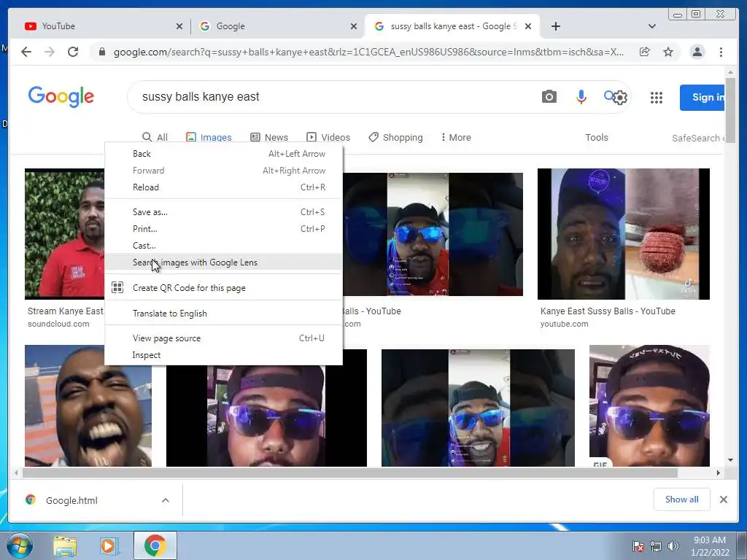Image resolution: width=747 pixels, height=560 pixels.
Task: Click Show all downloads button
Action: (x=682, y=499)
